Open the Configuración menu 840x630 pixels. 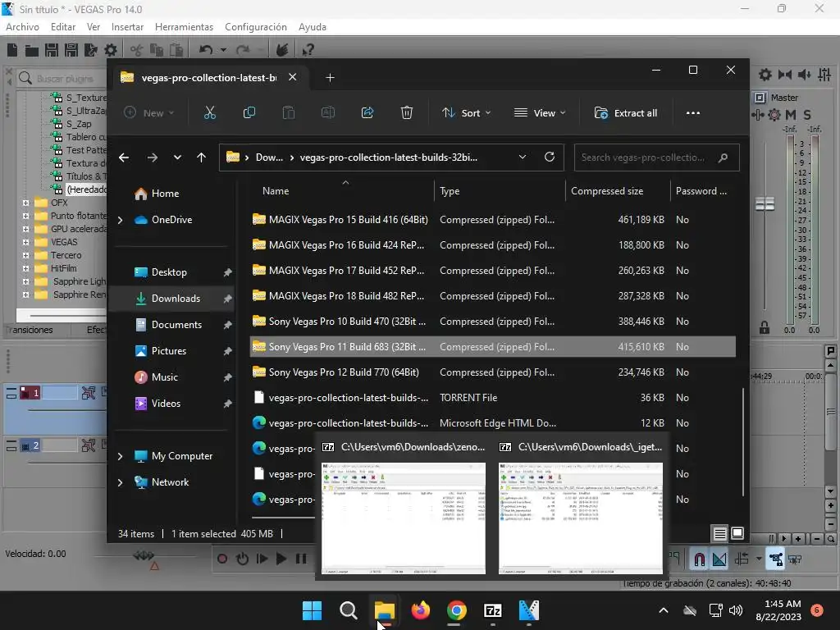pyautogui.click(x=256, y=27)
